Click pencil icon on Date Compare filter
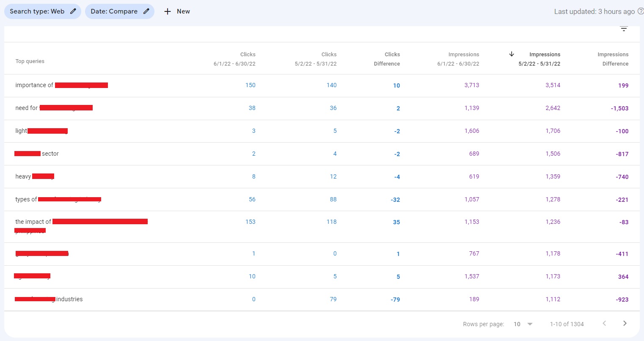 [146, 11]
